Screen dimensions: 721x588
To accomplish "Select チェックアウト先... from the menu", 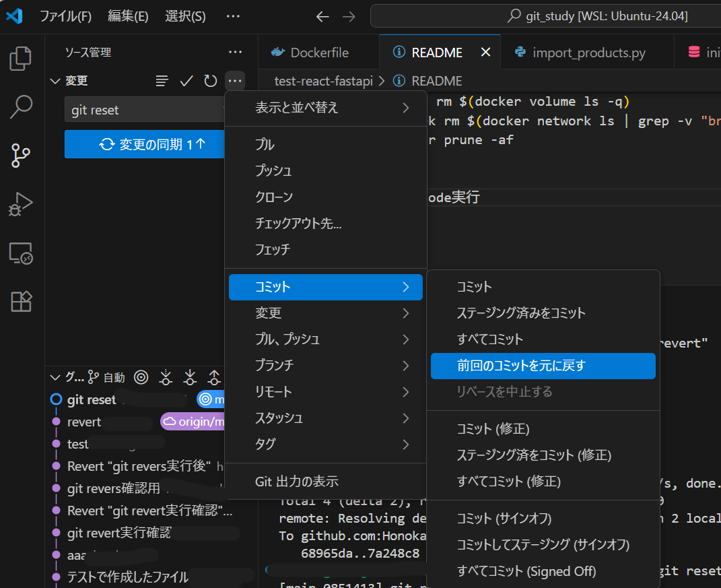I will pyautogui.click(x=326, y=224).
